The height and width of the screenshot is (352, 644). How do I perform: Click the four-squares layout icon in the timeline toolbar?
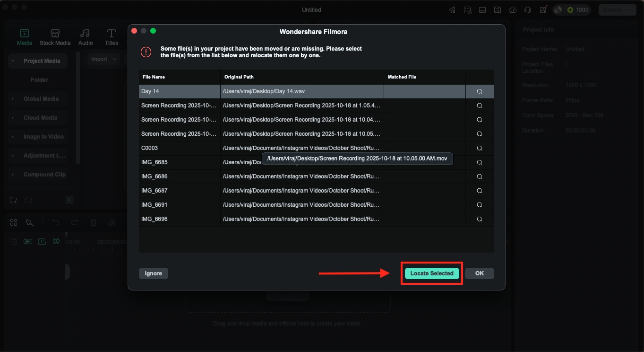point(14,222)
